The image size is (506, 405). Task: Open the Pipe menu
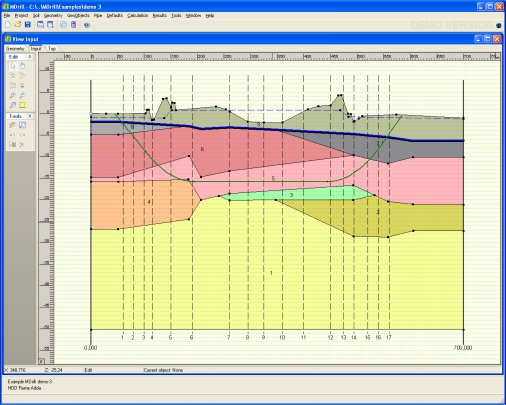pos(98,16)
